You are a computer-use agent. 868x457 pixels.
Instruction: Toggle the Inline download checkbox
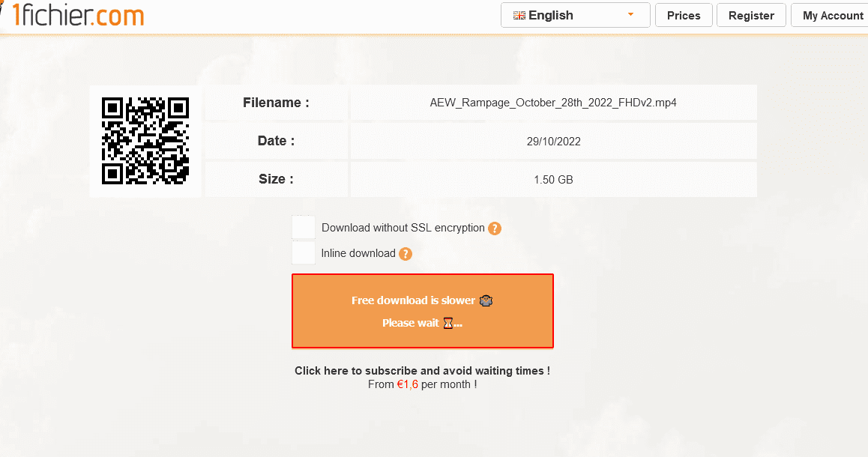click(304, 252)
